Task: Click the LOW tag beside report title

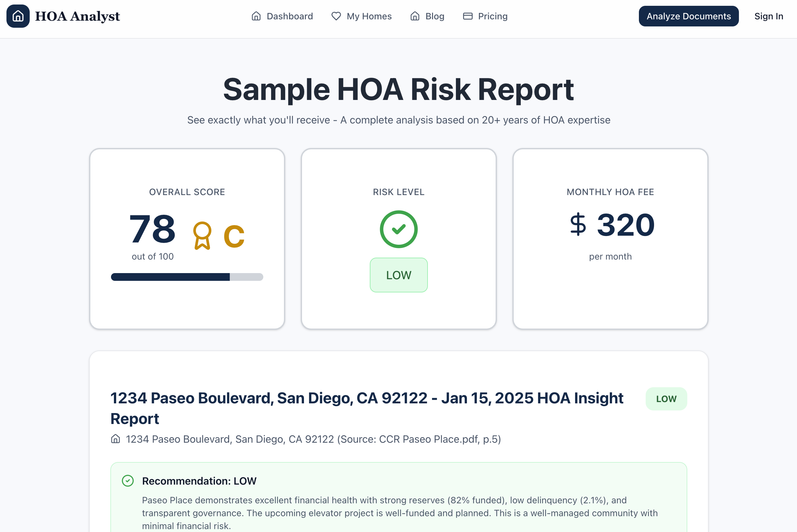Action: 666,399
